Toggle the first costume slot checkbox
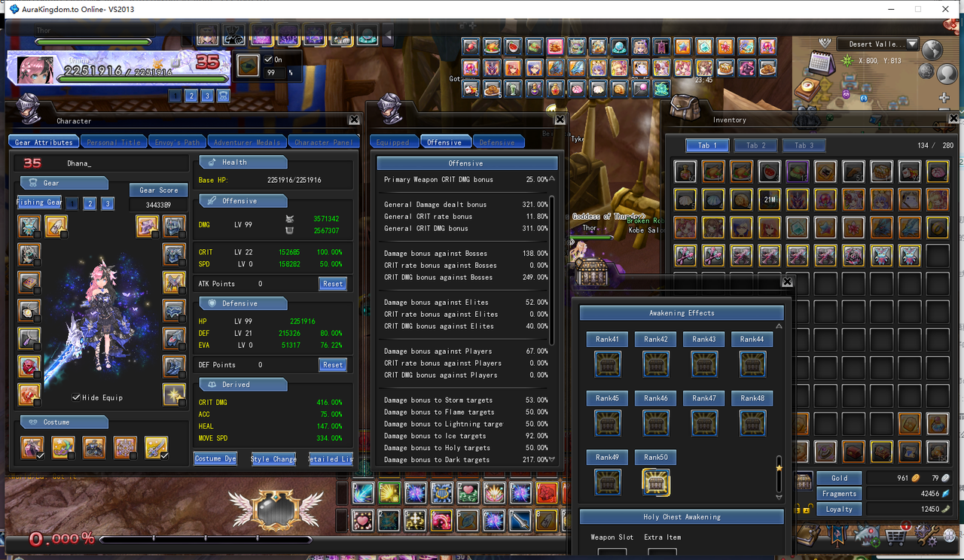This screenshot has height=560, width=964. (x=41, y=455)
